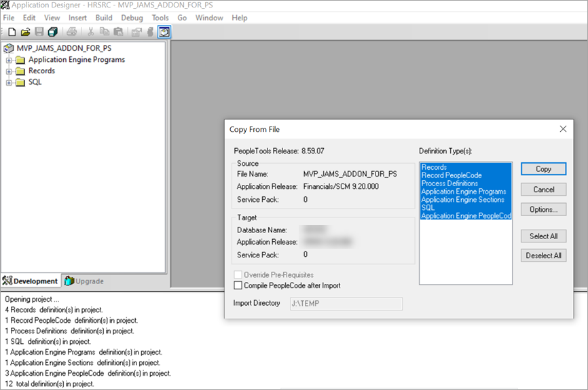
Task: Click the Open folder toolbar icon
Action: click(x=25, y=32)
